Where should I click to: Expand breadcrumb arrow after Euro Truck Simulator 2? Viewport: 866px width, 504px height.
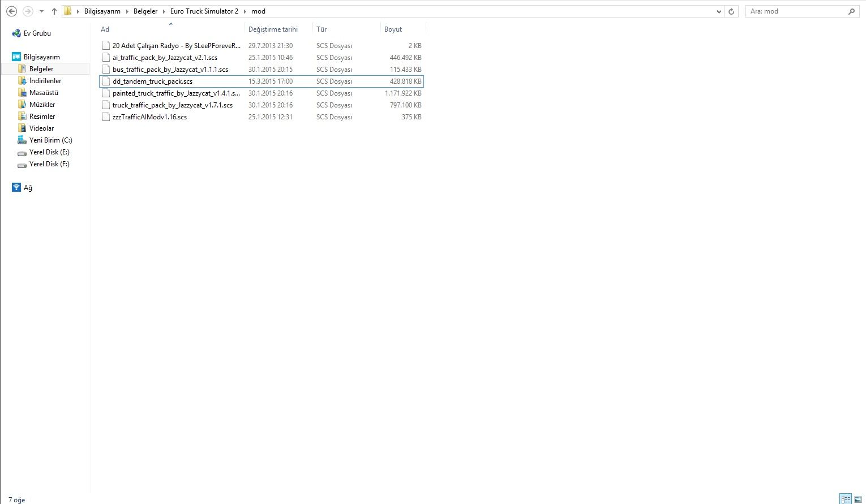(245, 11)
